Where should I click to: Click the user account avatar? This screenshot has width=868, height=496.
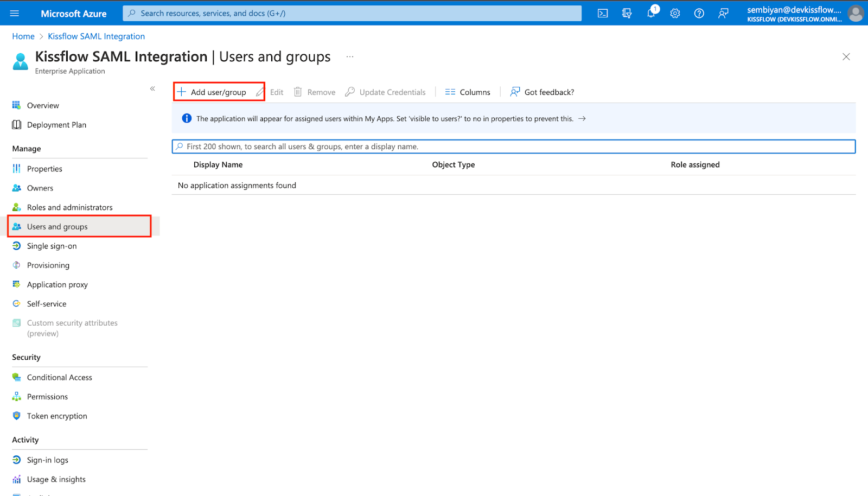point(856,14)
